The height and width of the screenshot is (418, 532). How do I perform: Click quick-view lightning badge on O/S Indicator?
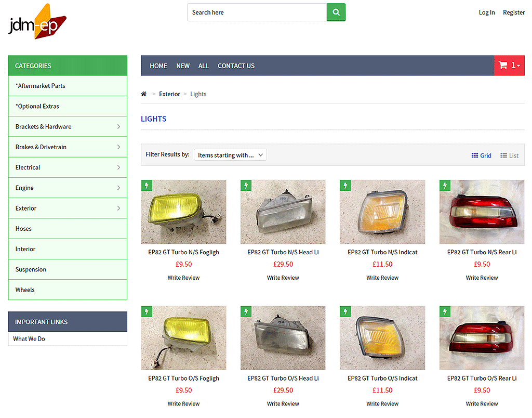345,311
